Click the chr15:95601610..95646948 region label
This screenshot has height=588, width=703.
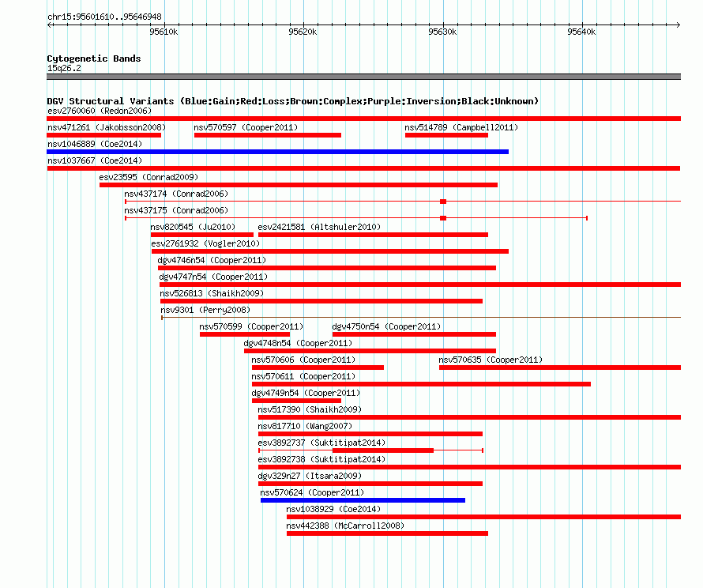pos(104,17)
